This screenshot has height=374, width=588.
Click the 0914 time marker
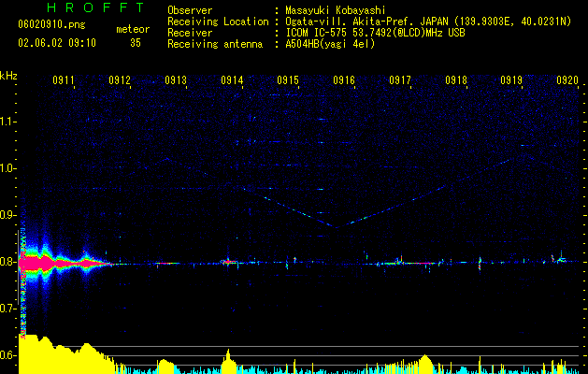(232, 79)
